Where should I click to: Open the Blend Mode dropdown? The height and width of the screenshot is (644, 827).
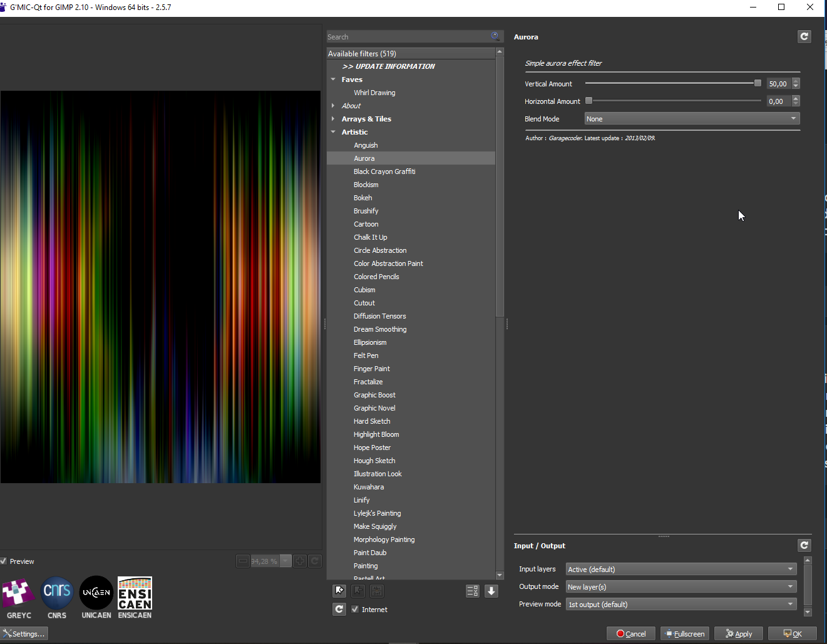pos(692,119)
